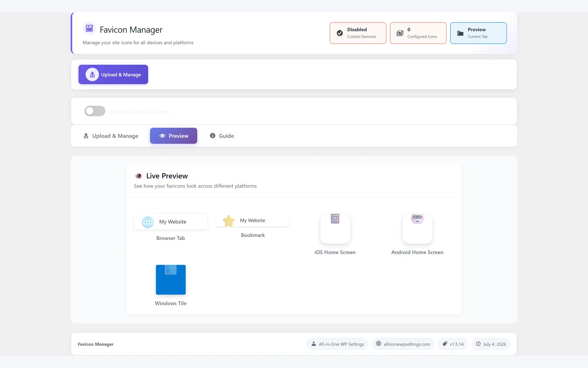Click the star icon in Bookmark preview
This screenshot has width=588, height=368.
229,220
